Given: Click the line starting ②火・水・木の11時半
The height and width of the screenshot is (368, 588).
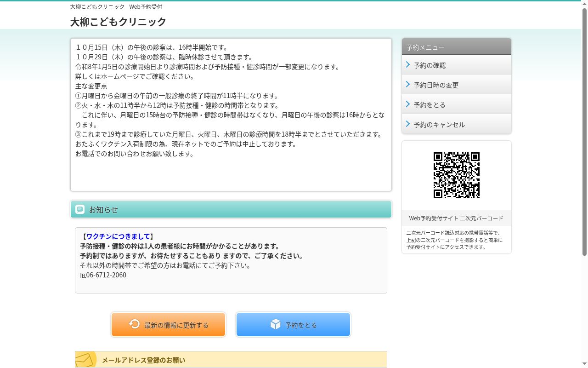Looking at the screenshot, I should pos(177,105).
